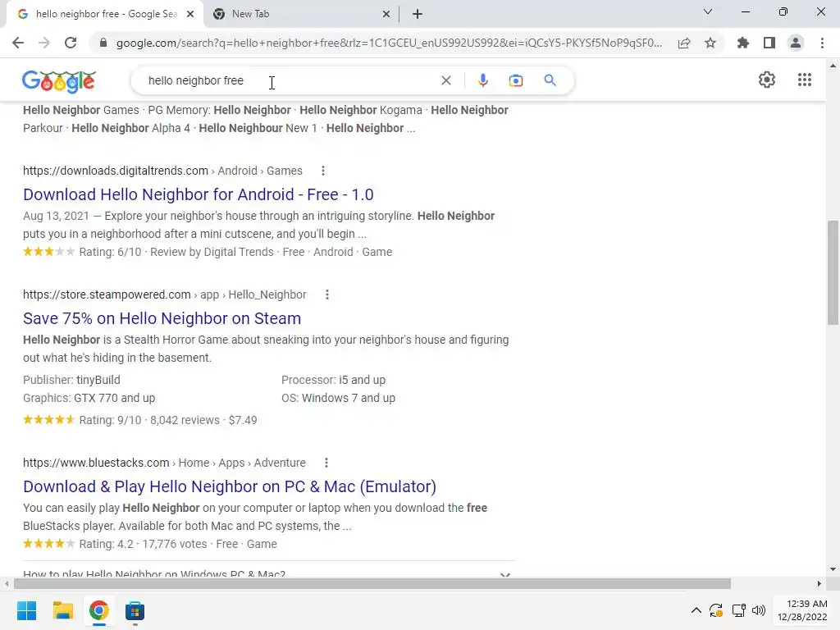The height and width of the screenshot is (630, 840).
Task: Click the vertical scrollbar thumb
Action: click(833, 272)
